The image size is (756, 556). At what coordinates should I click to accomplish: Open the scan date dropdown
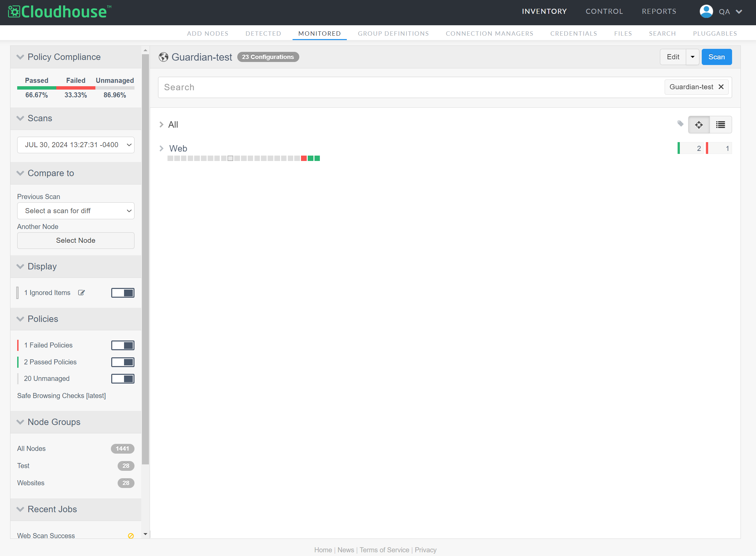click(x=76, y=145)
